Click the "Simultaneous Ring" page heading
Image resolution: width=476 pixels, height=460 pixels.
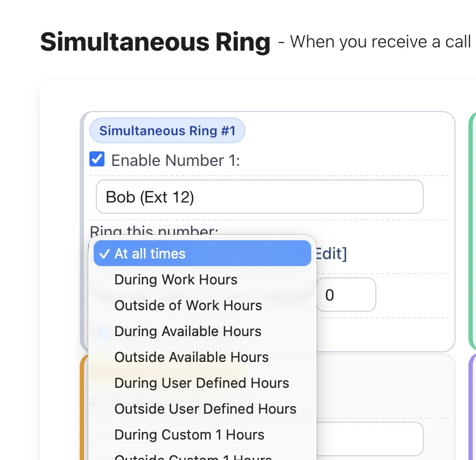[x=155, y=42]
